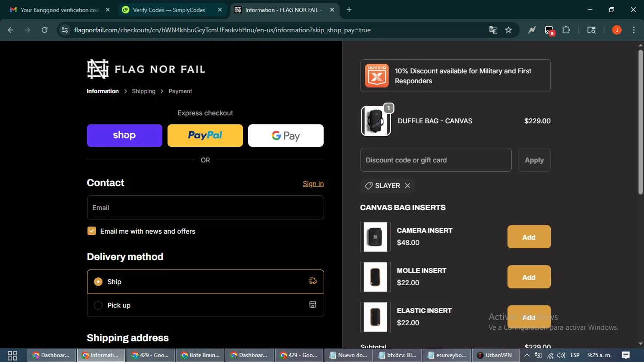Open extension icon with red badge 8
The height and width of the screenshot is (362, 644).
point(550,30)
